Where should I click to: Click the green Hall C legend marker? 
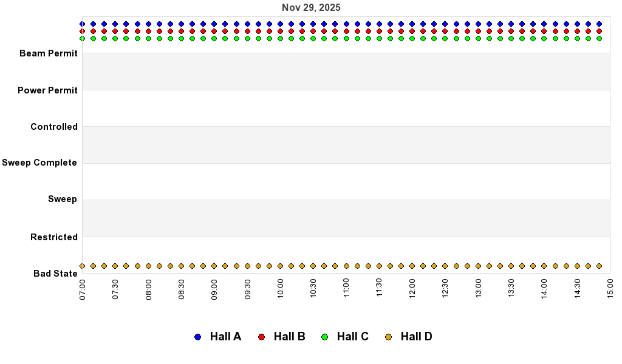coord(324,337)
